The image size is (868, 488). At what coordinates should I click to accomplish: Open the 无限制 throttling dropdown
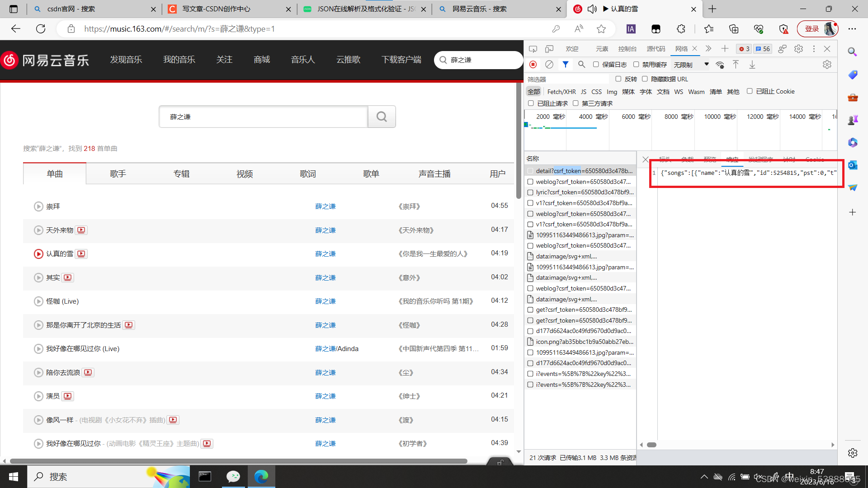coord(691,65)
